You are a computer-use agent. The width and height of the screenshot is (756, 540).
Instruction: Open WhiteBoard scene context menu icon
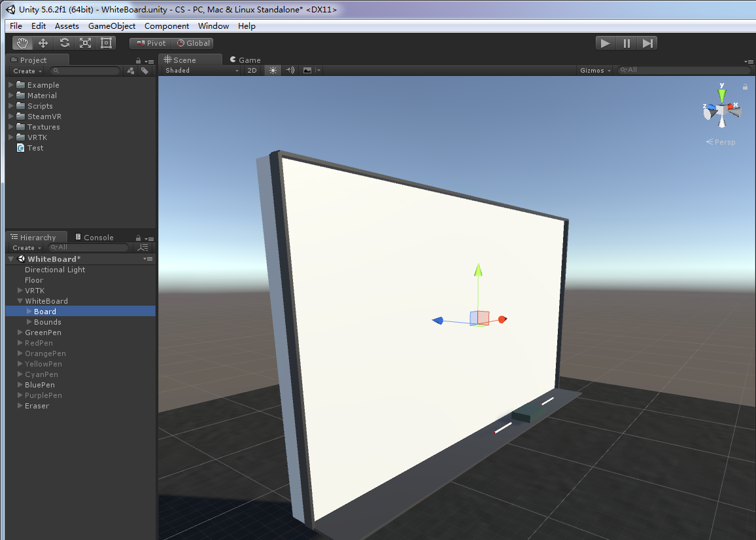(x=148, y=259)
